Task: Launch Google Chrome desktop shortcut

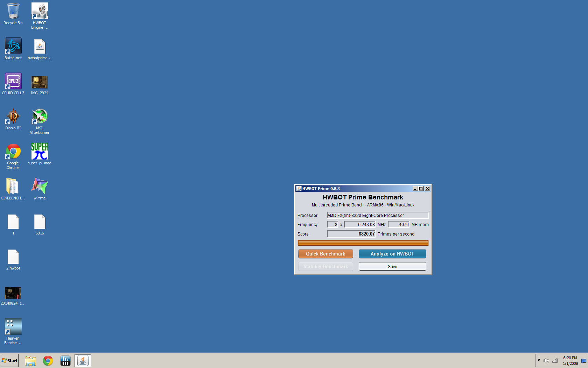Action: 13,156
